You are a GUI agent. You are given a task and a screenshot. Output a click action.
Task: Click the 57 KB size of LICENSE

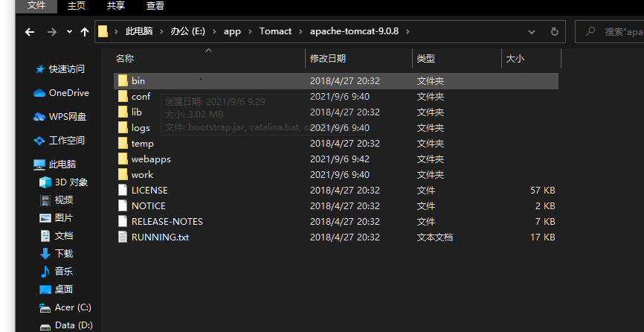543,191
